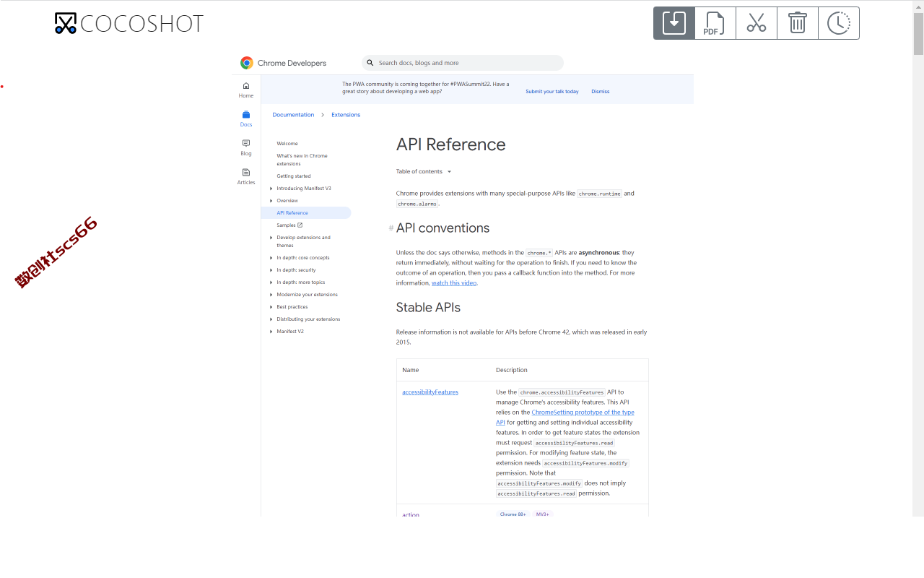Click the CocoShot logo
924x578 pixels.
tap(129, 23)
